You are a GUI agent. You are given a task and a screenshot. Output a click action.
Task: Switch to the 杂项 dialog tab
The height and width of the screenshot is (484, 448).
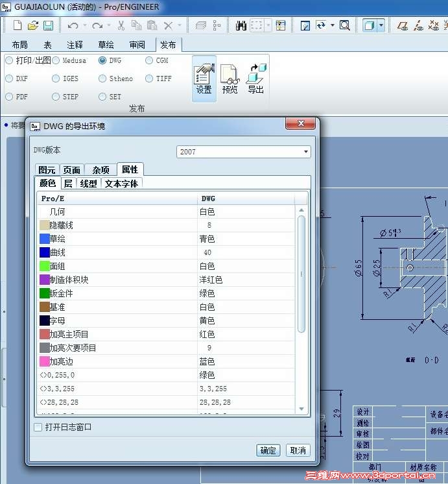(x=100, y=170)
